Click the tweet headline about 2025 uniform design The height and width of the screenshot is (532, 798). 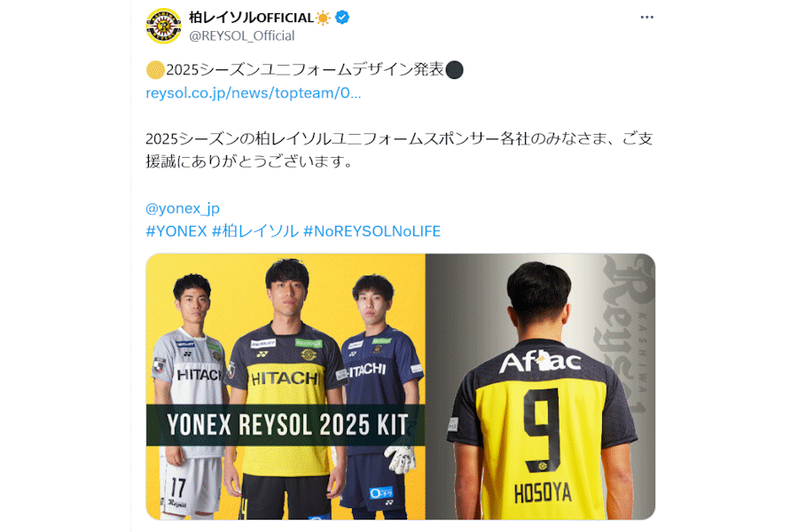(x=305, y=69)
